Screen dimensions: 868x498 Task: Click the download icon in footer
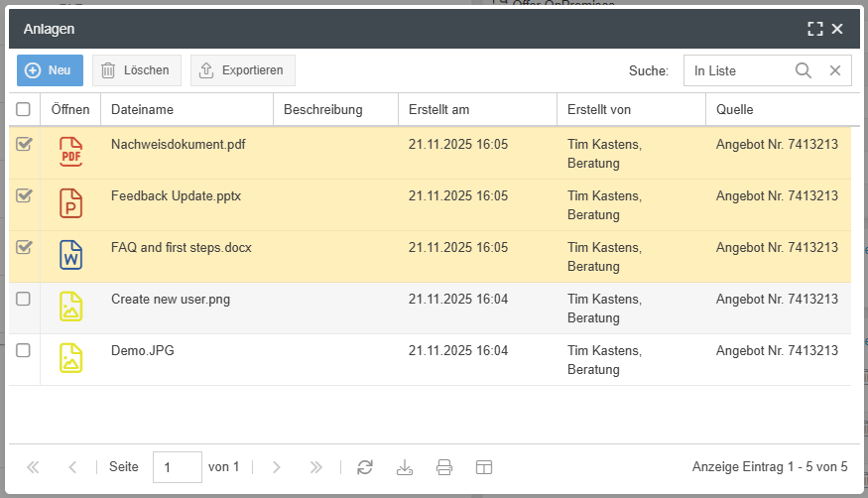pos(405,467)
